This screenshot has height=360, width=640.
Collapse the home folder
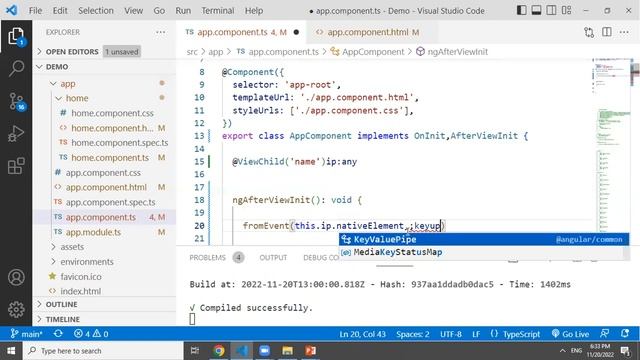tap(77, 98)
